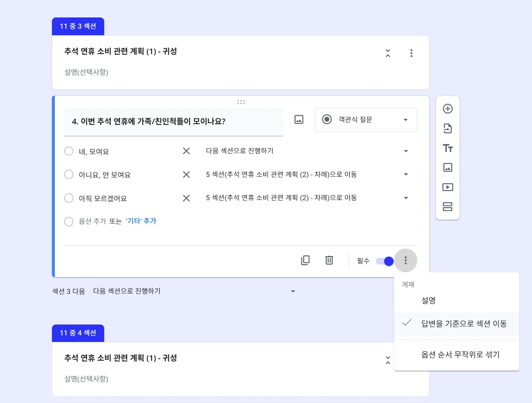Open the 섹션 3 다음 dropdown
This screenshot has width=532, height=403.
[292, 291]
